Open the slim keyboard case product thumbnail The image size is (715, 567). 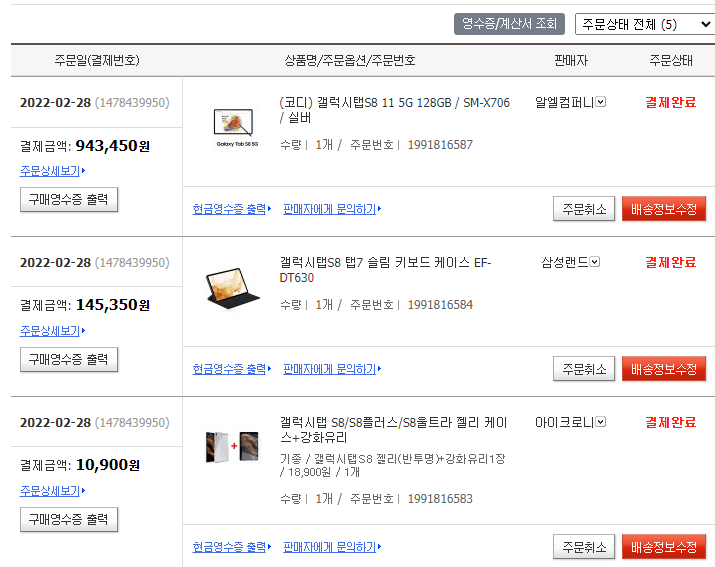click(x=233, y=287)
